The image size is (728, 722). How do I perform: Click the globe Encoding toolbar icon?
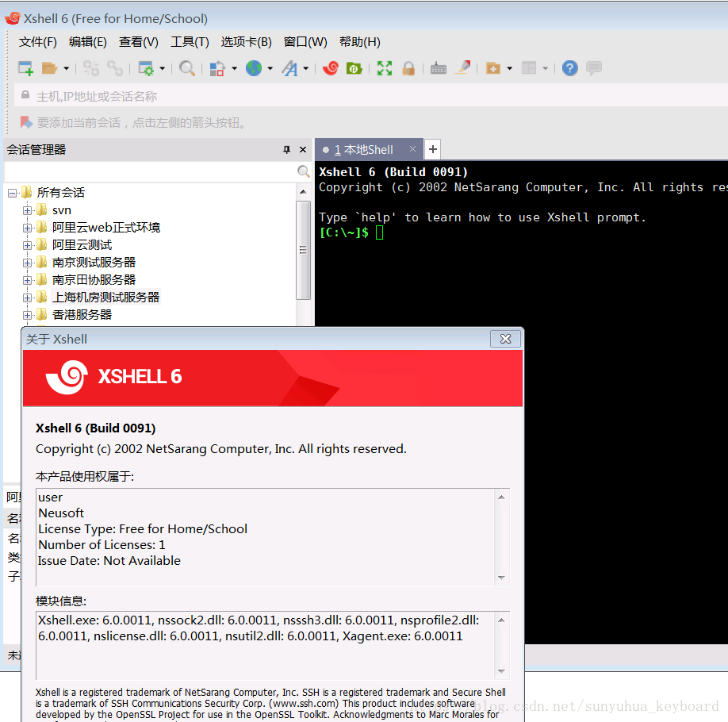tap(254, 68)
